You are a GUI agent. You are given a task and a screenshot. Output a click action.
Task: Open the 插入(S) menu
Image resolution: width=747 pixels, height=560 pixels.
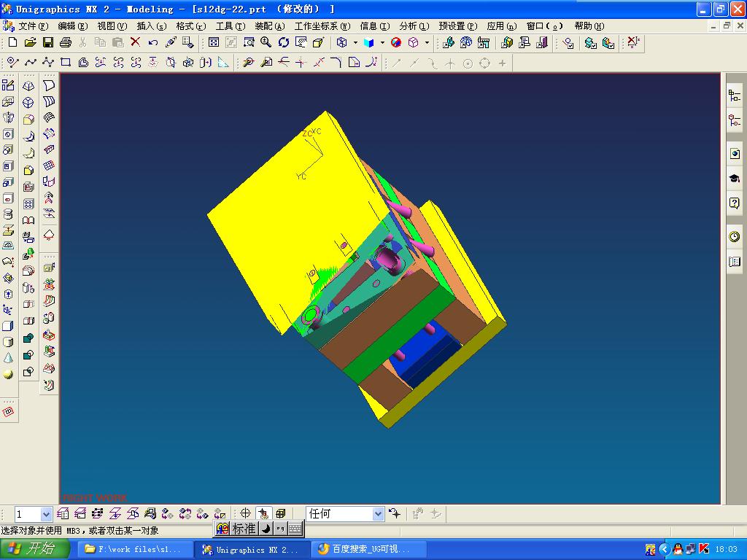152,26
